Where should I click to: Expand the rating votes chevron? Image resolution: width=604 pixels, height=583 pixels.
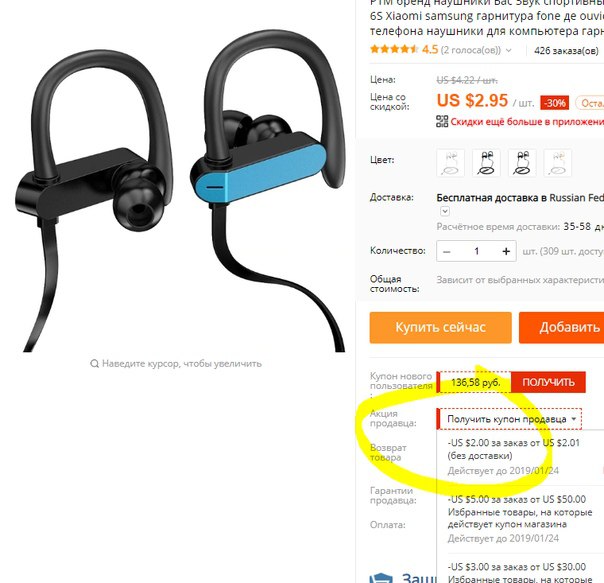pyautogui.click(x=508, y=50)
